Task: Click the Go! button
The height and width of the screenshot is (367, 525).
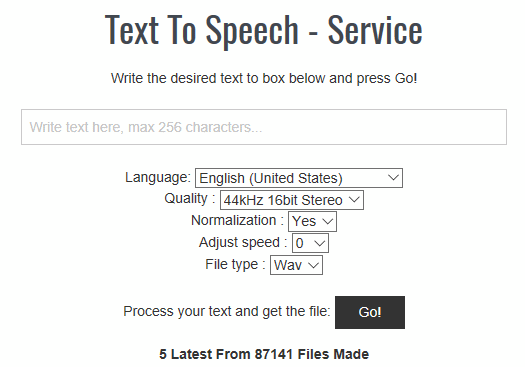Action: coord(370,312)
